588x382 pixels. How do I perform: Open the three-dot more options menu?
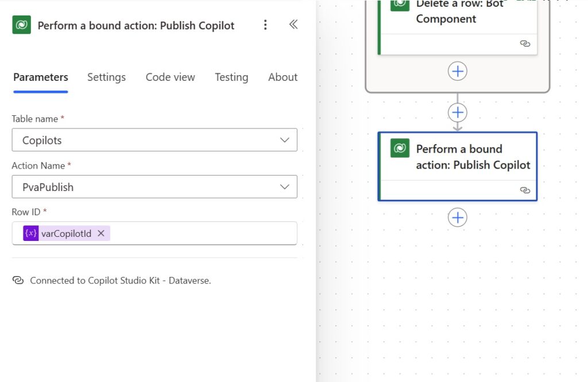pyautogui.click(x=265, y=25)
